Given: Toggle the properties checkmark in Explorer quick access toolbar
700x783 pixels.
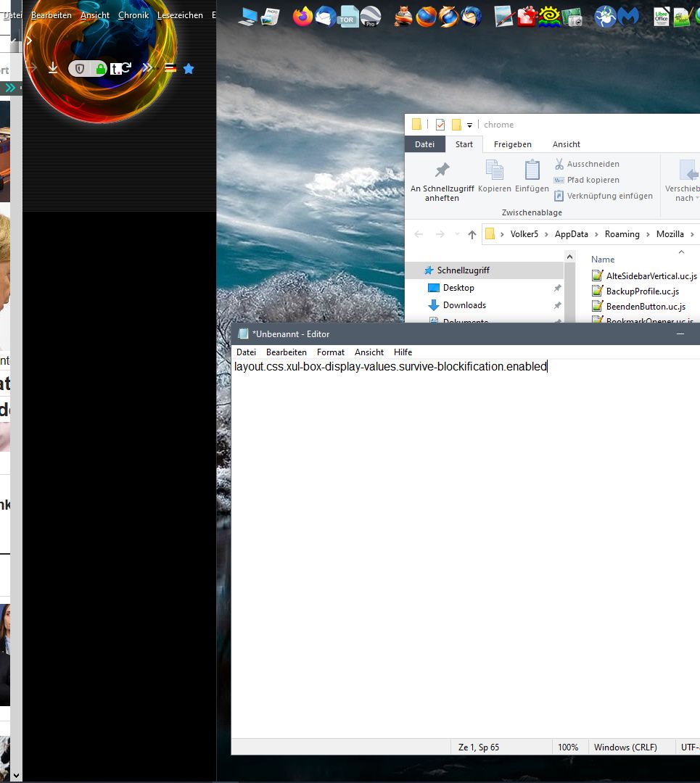Looking at the screenshot, I should tap(440, 125).
